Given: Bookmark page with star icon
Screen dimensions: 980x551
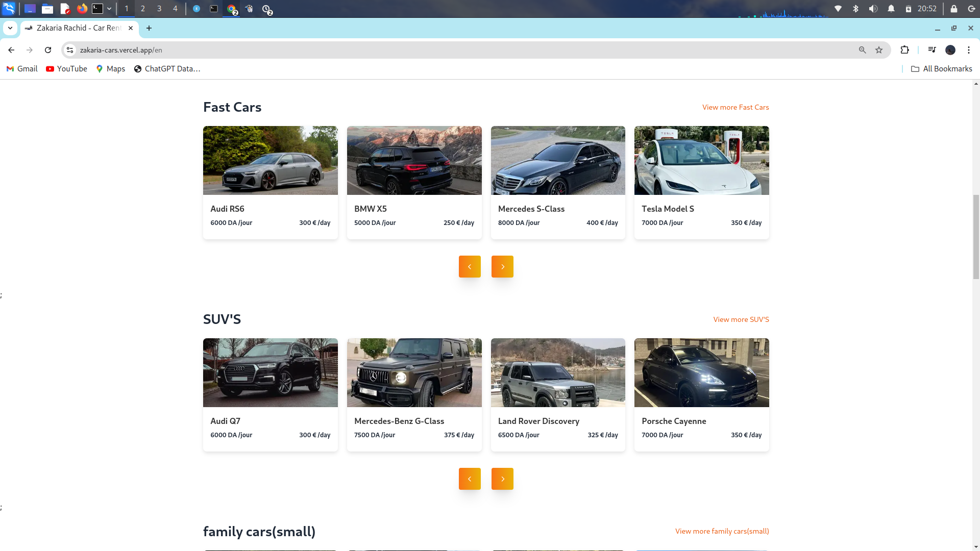Looking at the screenshot, I should click(x=879, y=50).
